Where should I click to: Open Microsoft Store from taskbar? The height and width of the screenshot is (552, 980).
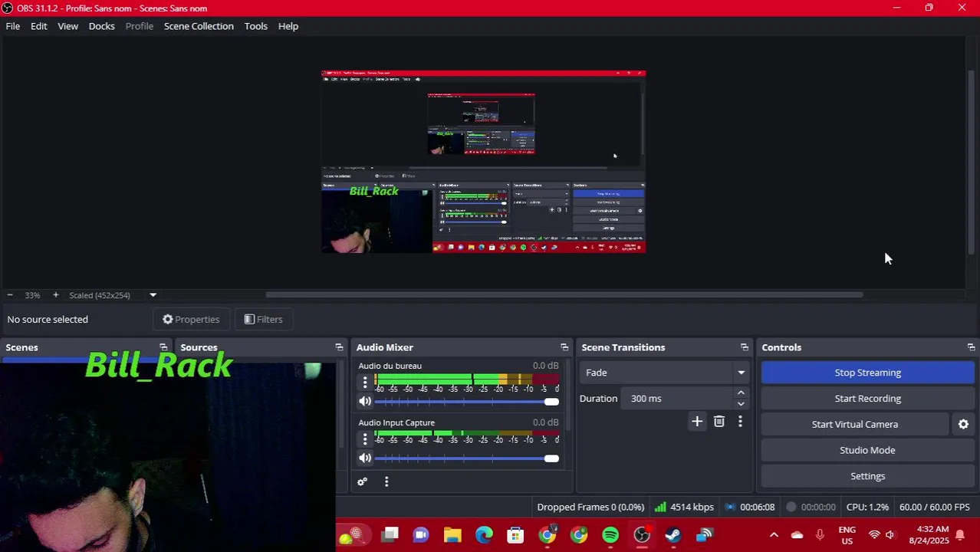coord(515,535)
